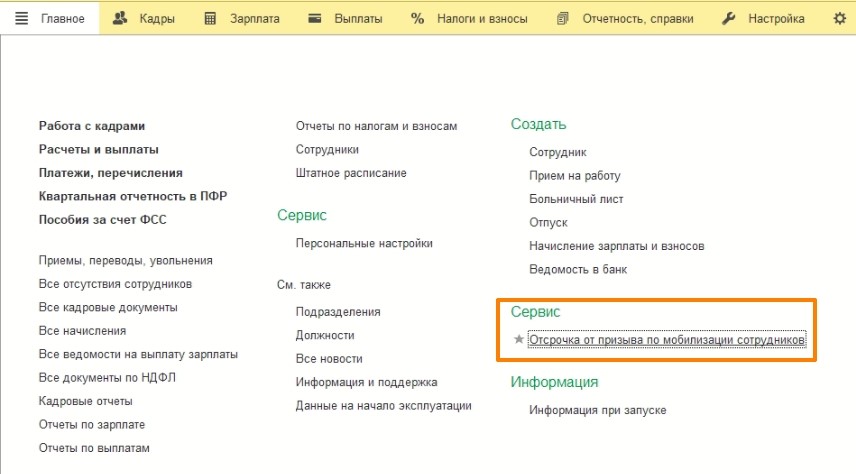The image size is (856, 474).
Task: Open Данные на начало эксплуатации
Action: (x=383, y=406)
